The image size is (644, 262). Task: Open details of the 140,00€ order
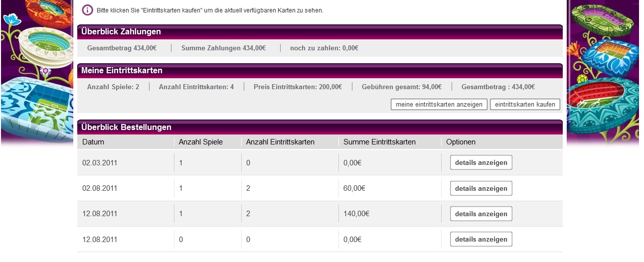[481, 214]
